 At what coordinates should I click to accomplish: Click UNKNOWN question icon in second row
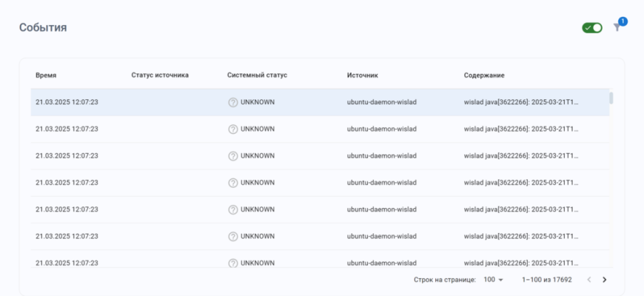233,129
